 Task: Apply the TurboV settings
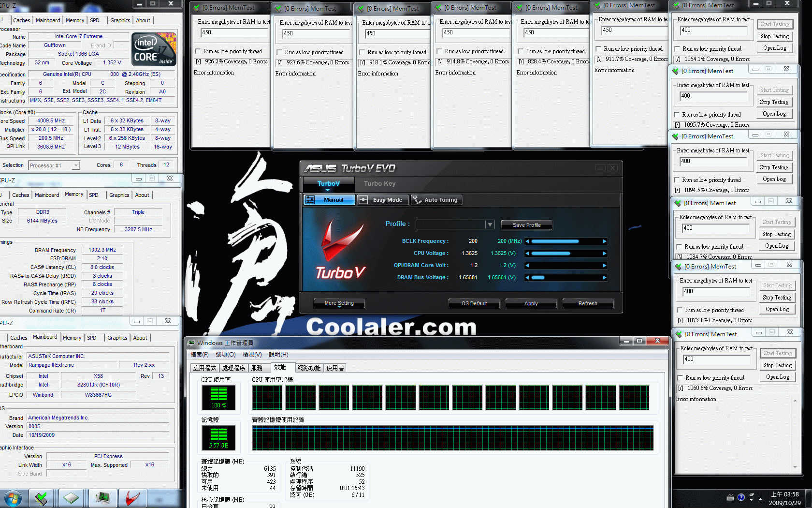point(531,303)
